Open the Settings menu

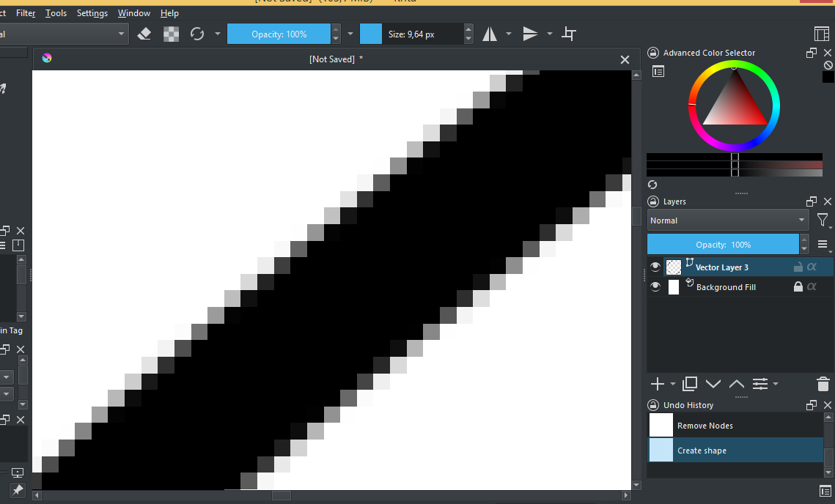[92, 13]
